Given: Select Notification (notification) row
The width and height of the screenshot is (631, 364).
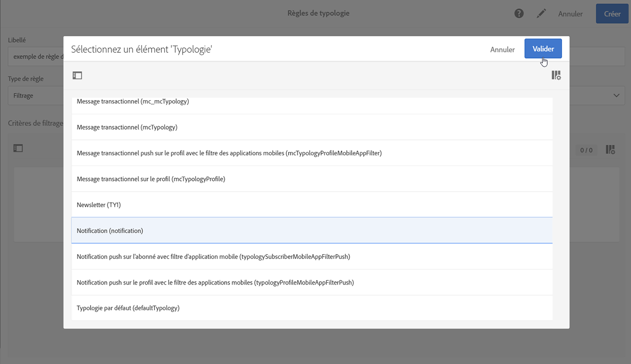Looking at the screenshot, I should [110, 231].
